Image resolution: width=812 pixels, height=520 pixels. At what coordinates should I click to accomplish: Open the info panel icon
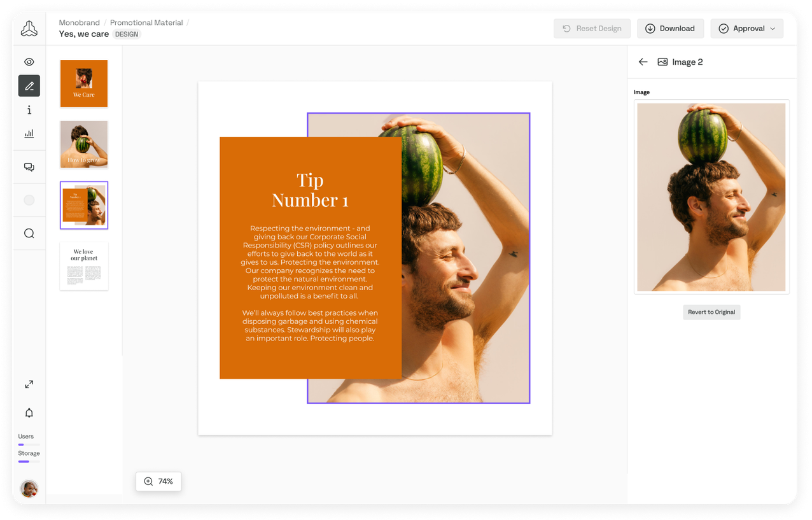pos(29,110)
